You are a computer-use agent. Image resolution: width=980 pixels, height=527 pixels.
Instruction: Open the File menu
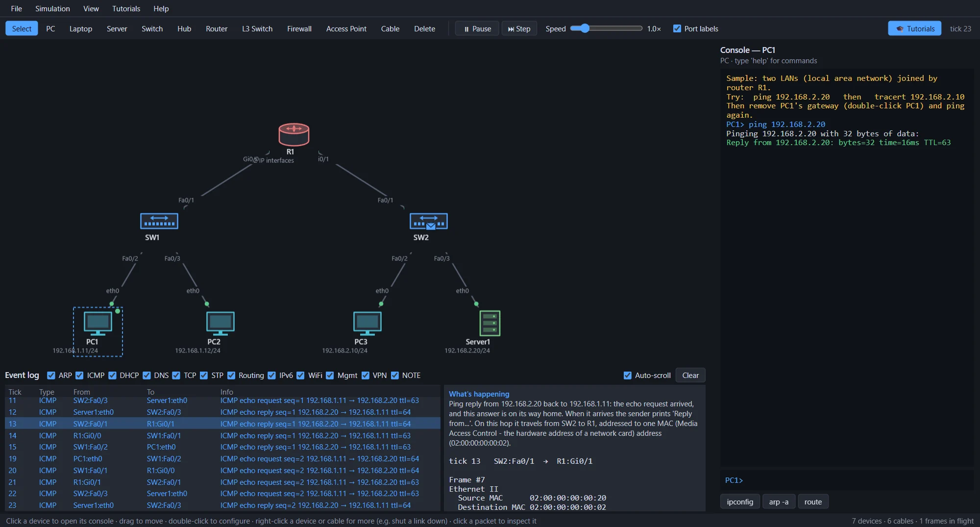tap(17, 8)
